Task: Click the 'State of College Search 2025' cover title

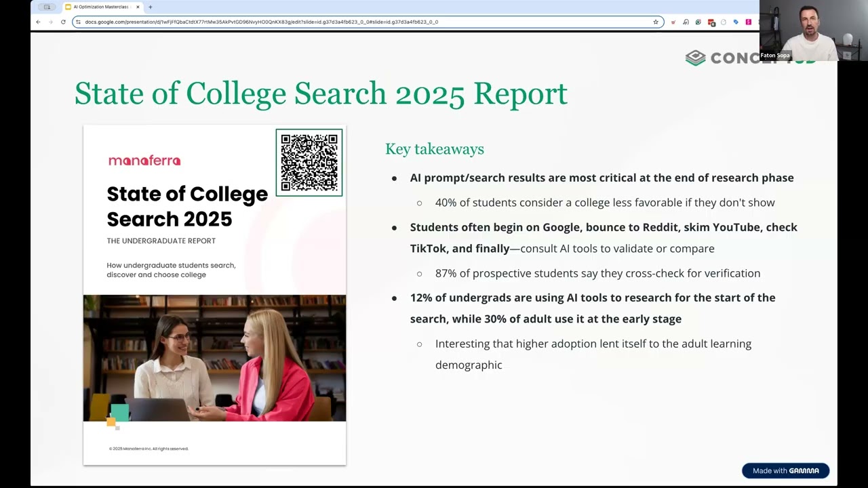Action: 187,206
